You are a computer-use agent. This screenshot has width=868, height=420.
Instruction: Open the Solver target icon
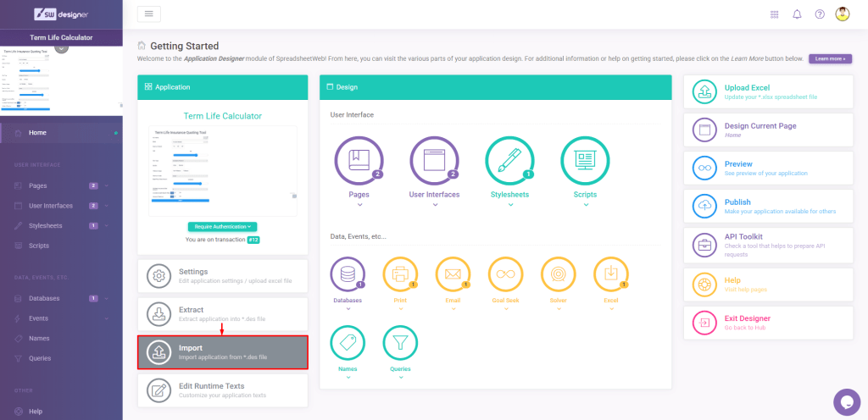(559, 274)
